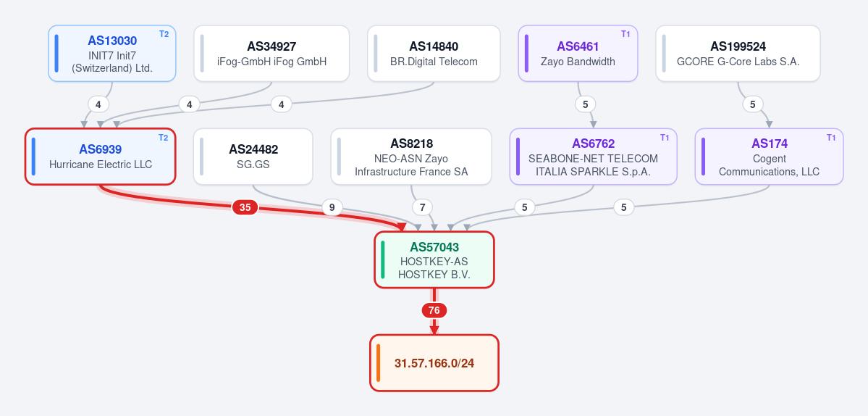Click the red 35 edge label
This screenshot has width=868, height=416.
coord(245,207)
